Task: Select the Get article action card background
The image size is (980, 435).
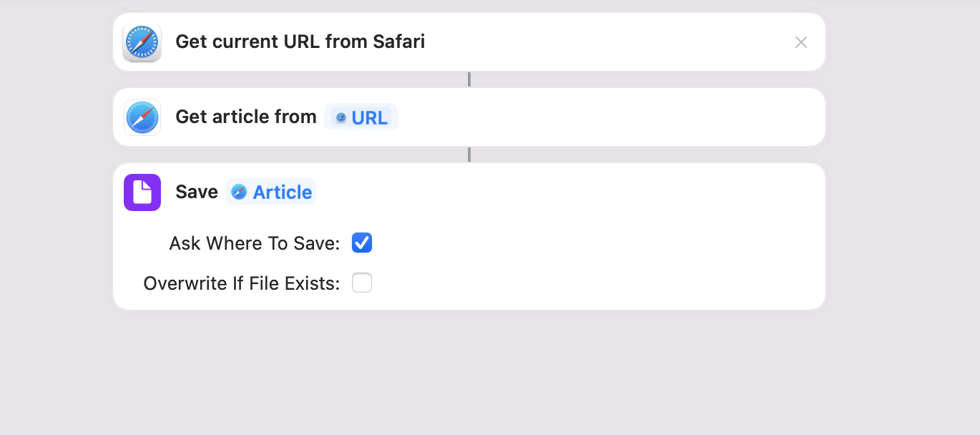Action: coord(608,117)
